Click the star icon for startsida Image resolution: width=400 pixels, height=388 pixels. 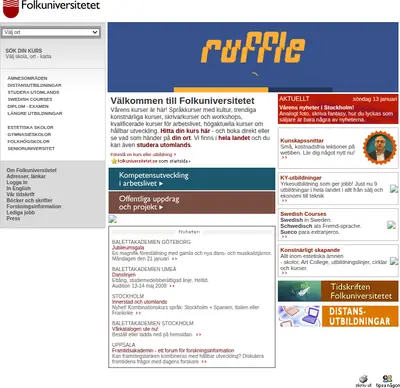click(x=114, y=161)
